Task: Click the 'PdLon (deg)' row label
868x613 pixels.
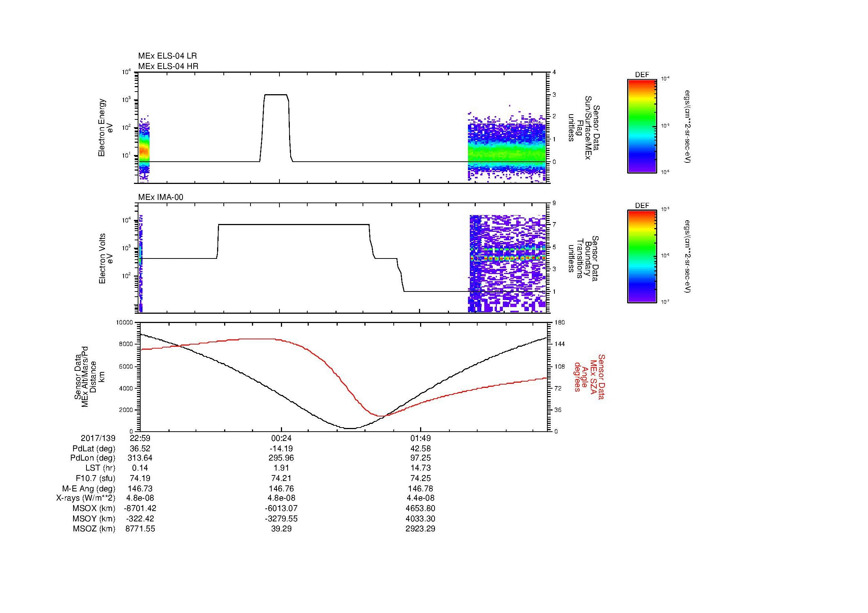Action: pos(93,458)
